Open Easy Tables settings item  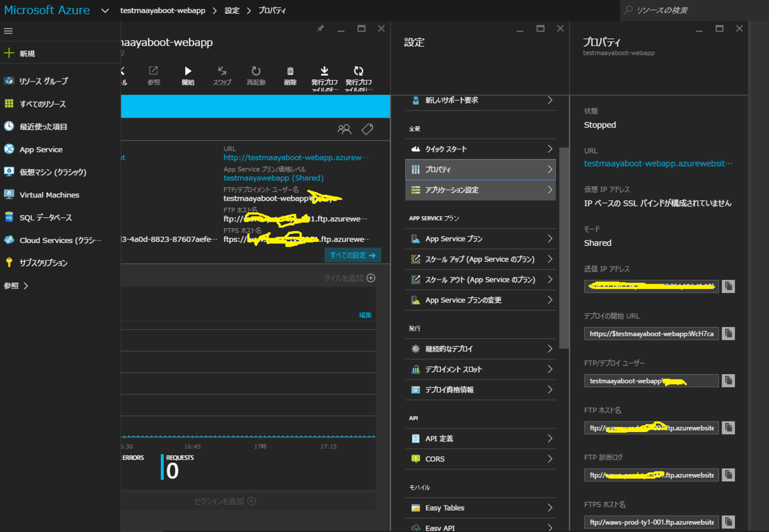click(480, 508)
